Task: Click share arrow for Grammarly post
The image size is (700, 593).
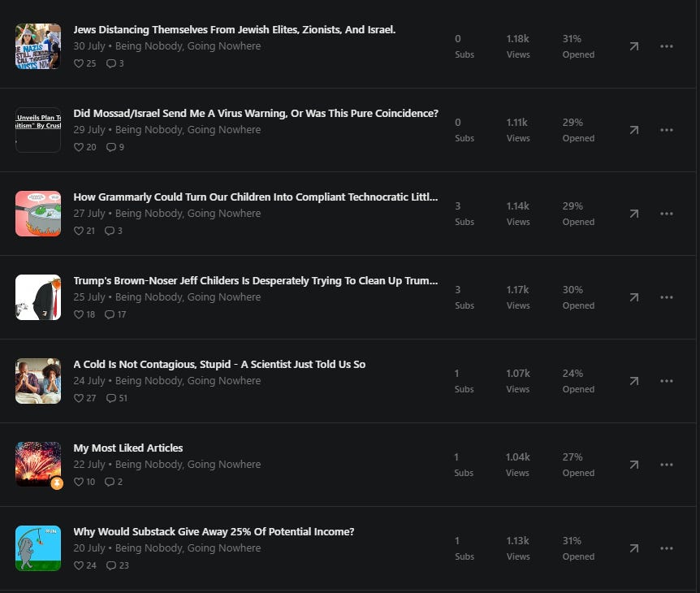Action: (x=634, y=214)
